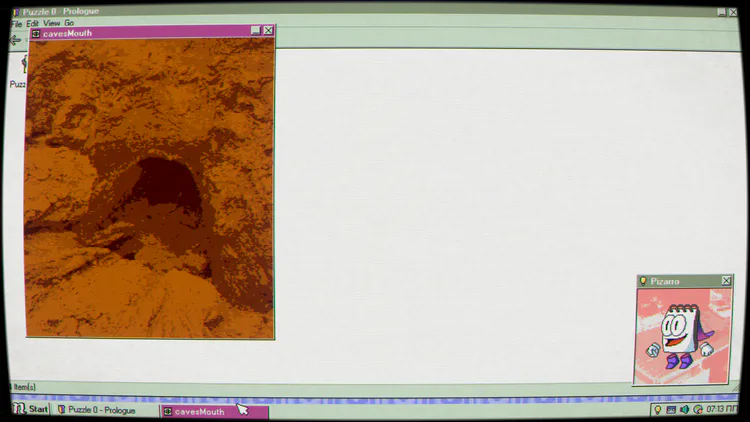Close the Puzzle 0 - Prologue window
The height and width of the screenshot is (422, 750).
coord(733,12)
